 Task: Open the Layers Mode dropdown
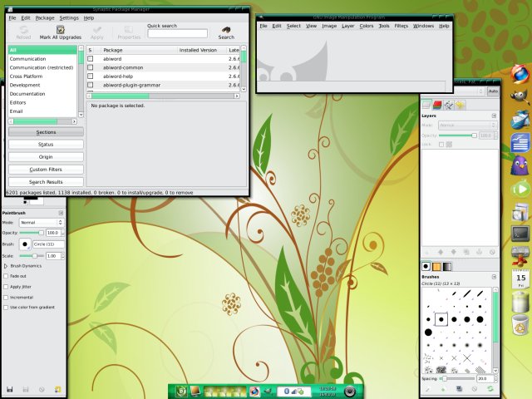[x=467, y=126]
